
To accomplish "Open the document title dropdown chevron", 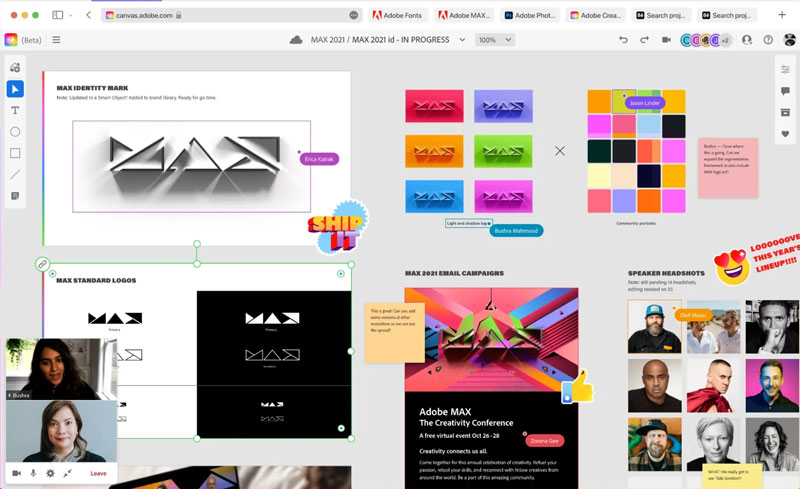I will point(462,40).
